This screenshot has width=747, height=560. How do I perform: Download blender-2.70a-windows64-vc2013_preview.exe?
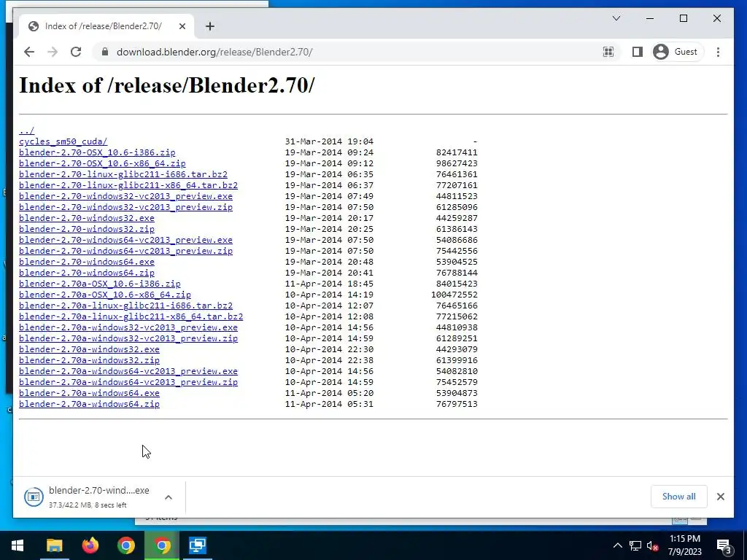coord(128,371)
